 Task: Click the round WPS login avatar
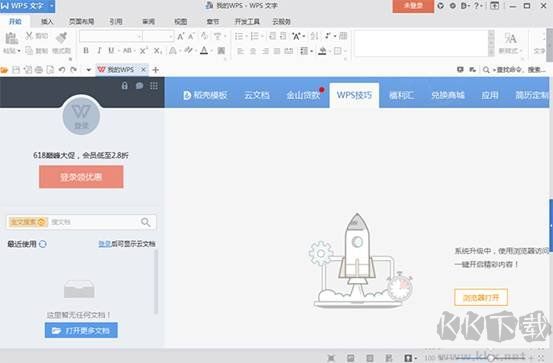[81, 116]
